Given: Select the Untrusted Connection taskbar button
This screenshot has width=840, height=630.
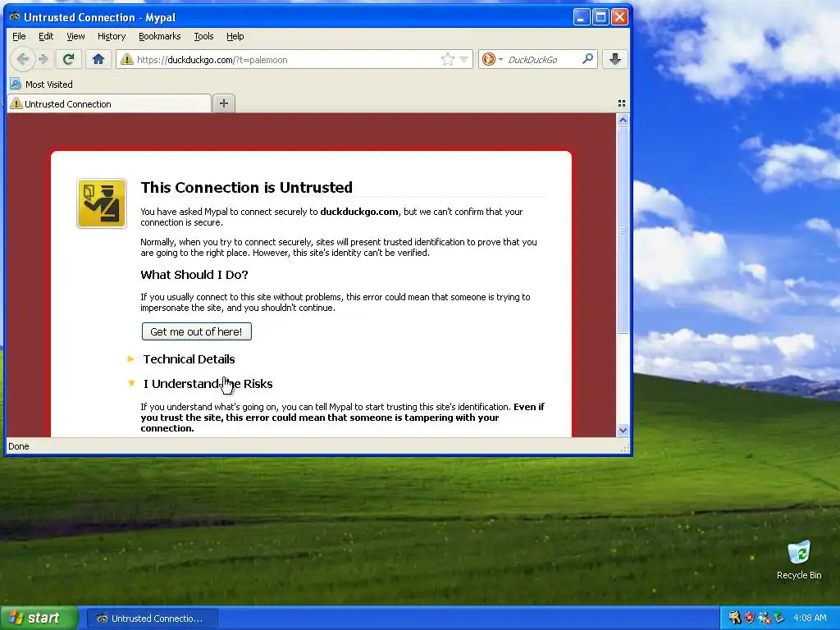Looking at the screenshot, I should pos(151,619).
